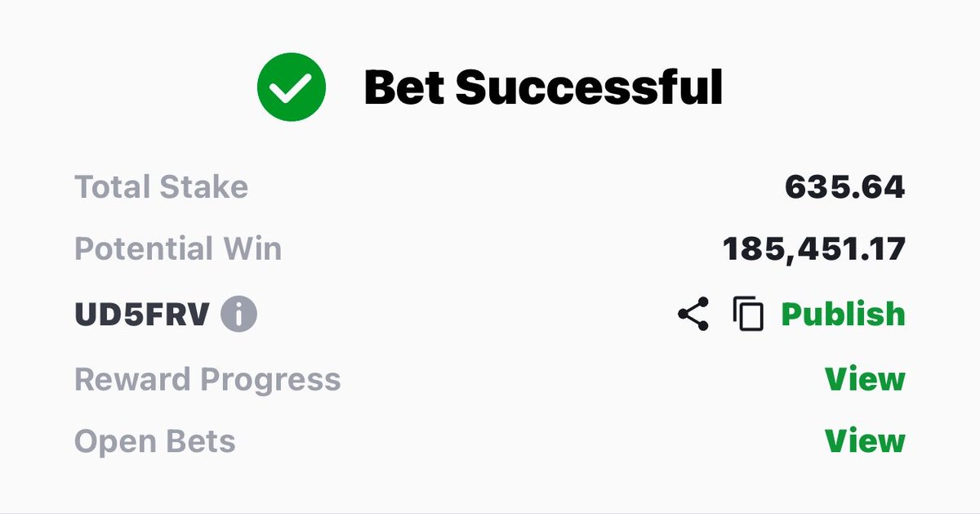Screen dimensions: 980x514
Task: Click the word Bet in heading
Action: tap(404, 87)
